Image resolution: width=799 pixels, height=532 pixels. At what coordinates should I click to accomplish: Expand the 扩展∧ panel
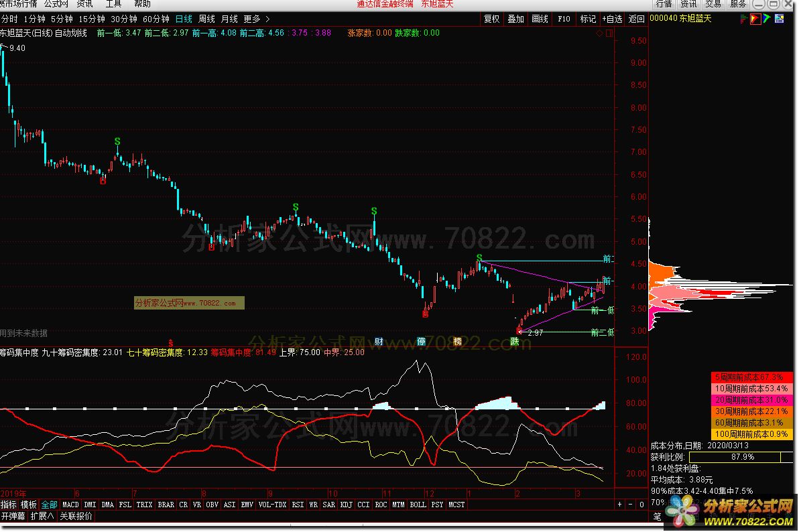click(42, 516)
